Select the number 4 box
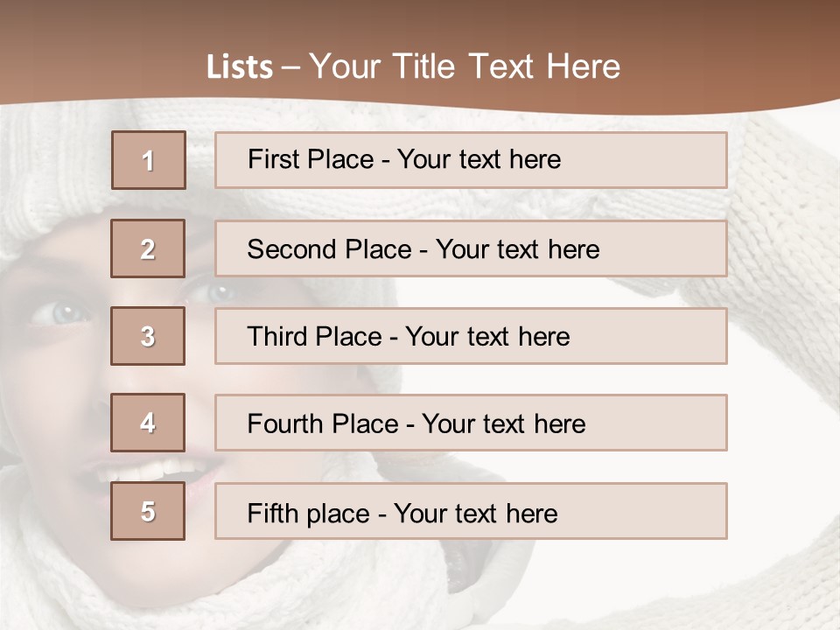840x630 pixels. tap(148, 423)
